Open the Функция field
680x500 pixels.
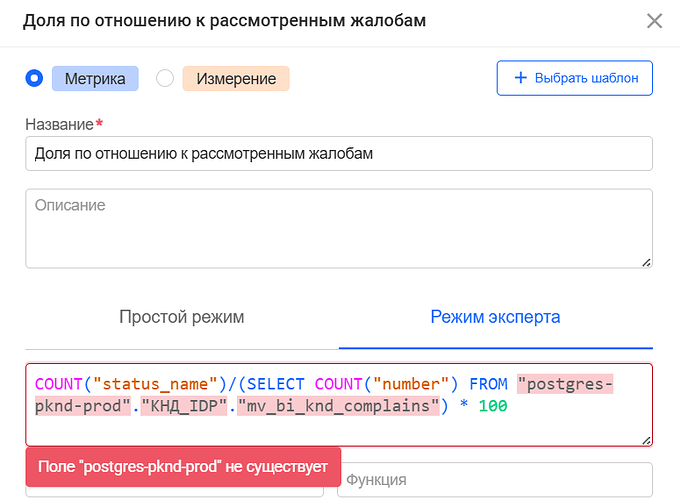point(494,480)
